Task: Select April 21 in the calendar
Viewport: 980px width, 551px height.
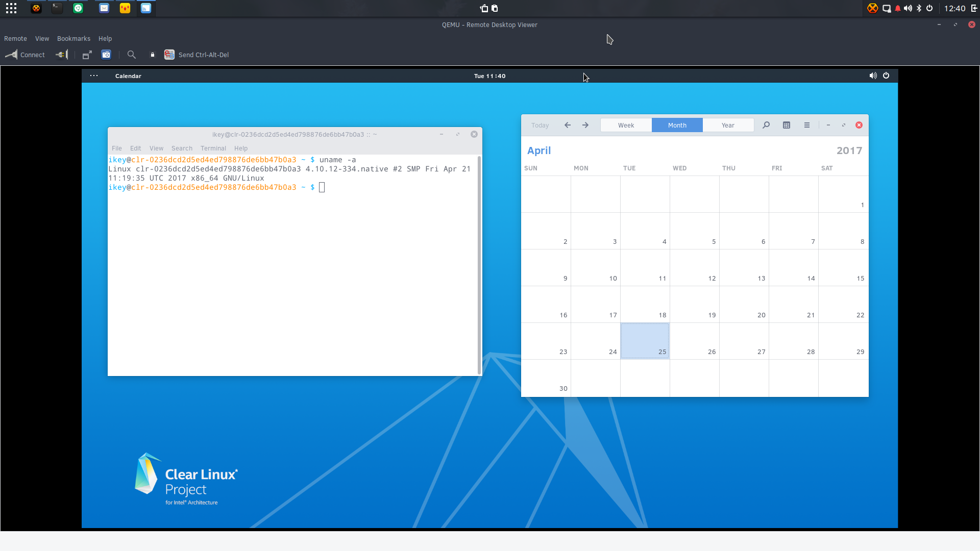Action: (794, 304)
